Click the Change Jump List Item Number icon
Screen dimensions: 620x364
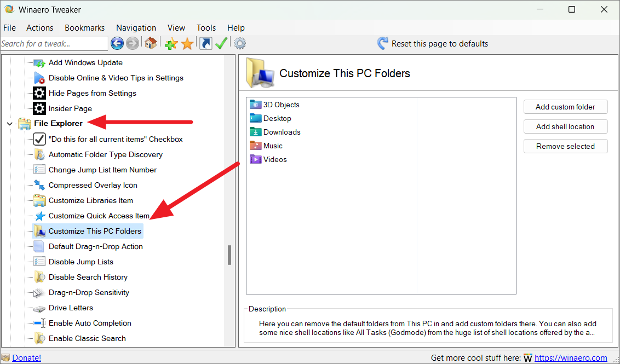[39, 170]
